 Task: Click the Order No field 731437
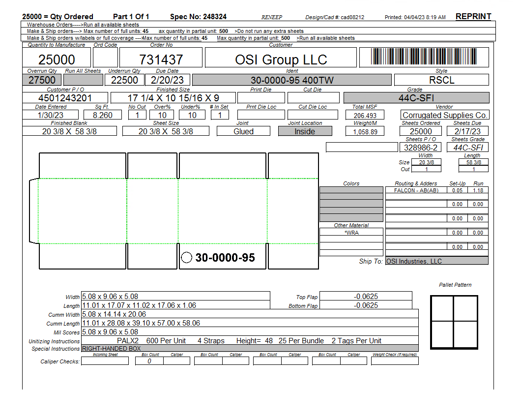(161, 58)
